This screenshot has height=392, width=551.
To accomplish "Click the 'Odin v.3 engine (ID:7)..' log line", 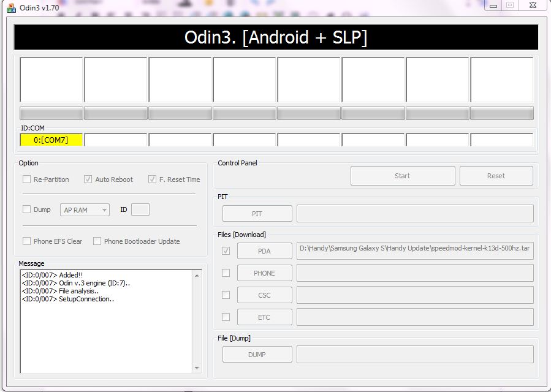I will tap(76, 283).
